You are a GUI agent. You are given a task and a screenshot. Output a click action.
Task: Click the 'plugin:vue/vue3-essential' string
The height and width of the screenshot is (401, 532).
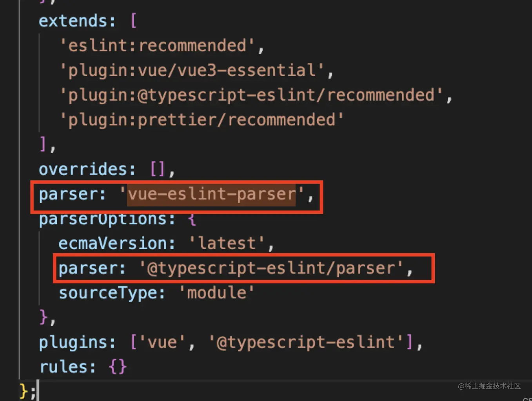coord(192,71)
